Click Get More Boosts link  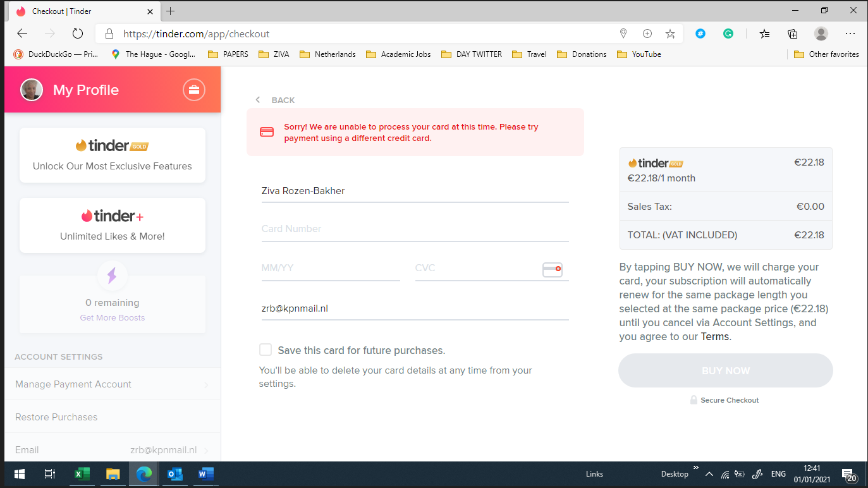pos(113,317)
